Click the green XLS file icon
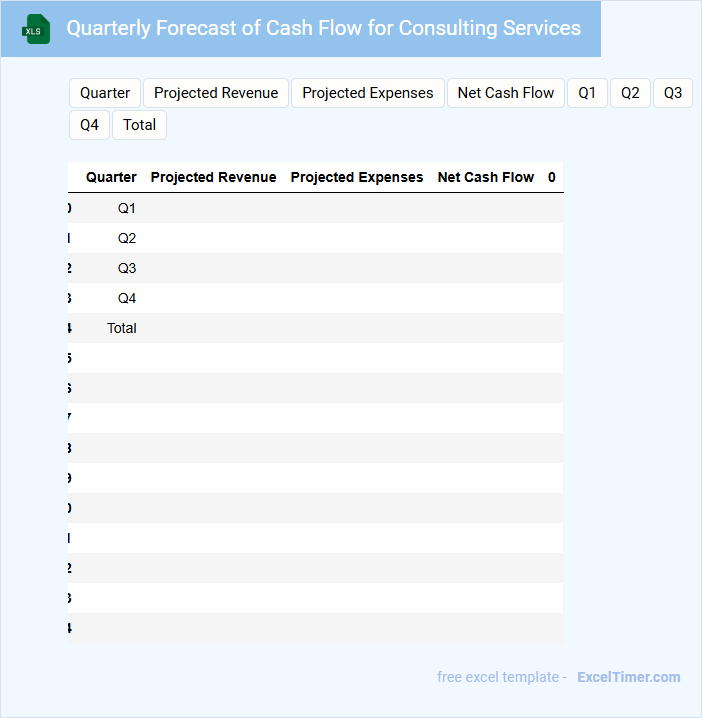702x718 pixels. (37, 29)
